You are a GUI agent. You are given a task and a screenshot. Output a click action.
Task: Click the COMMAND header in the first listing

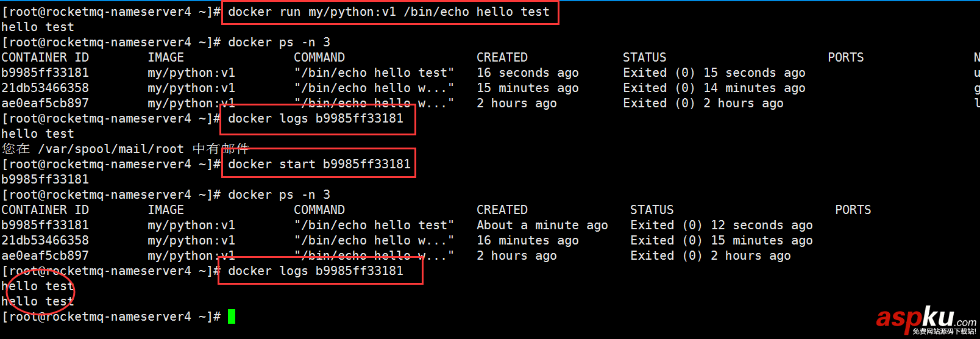pyautogui.click(x=319, y=57)
